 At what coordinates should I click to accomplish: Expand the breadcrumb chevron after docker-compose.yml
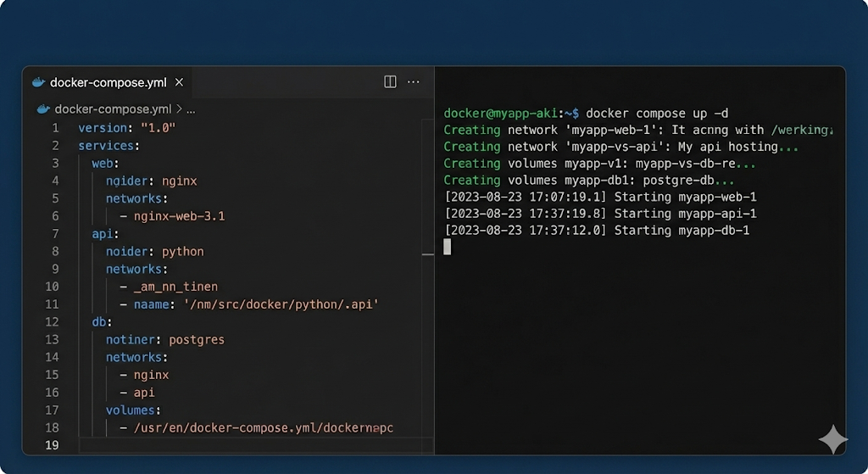tap(179, 109)
